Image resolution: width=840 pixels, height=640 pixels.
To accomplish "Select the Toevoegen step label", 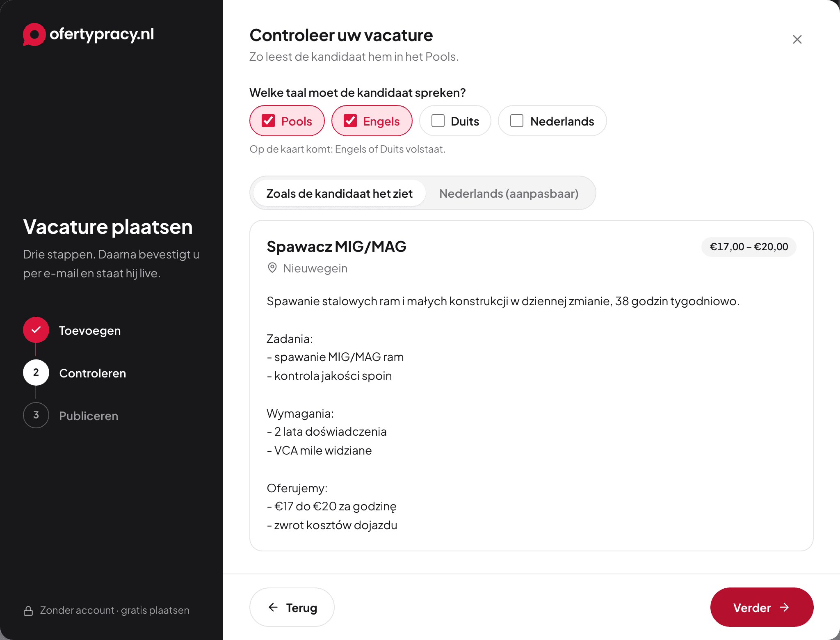I will [90, 331].
